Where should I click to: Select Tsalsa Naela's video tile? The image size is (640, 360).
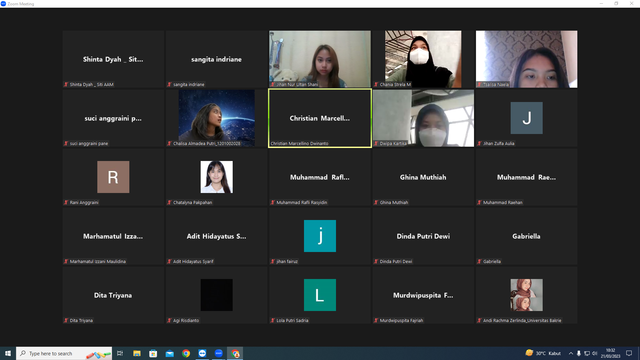[527, 59]
